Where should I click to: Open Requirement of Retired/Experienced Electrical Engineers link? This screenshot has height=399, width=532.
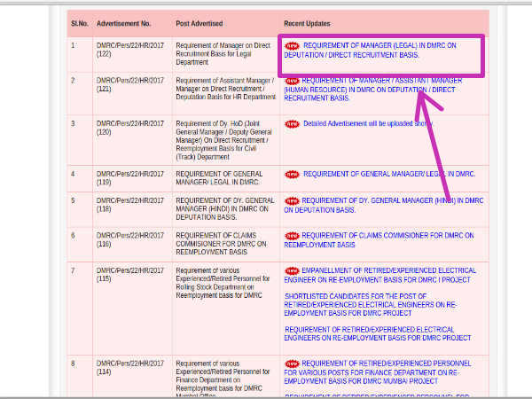coord(378,333)
